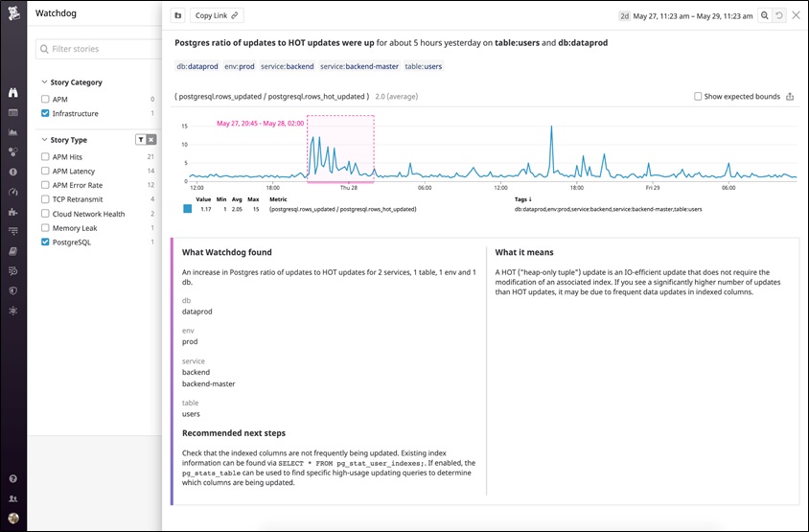Click the folder export icon beside Copy Link
The height and width of the screenshot is (532, 809).
coord(178,15)
